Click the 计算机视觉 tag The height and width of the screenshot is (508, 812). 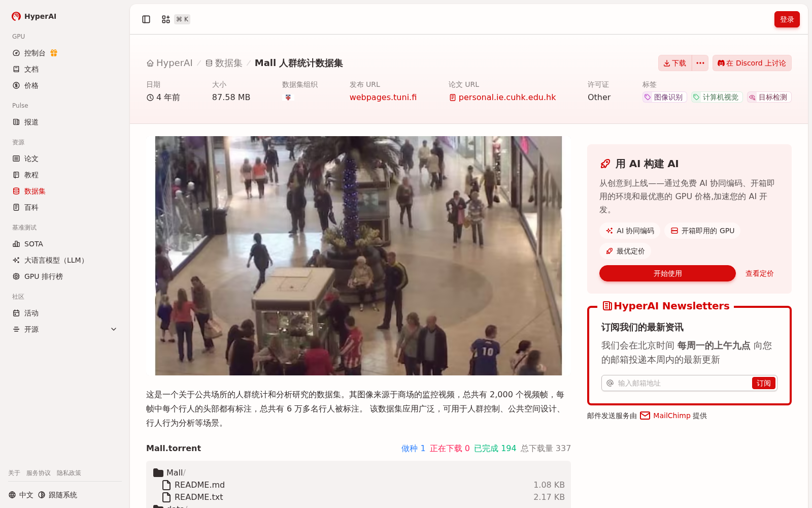717,97
